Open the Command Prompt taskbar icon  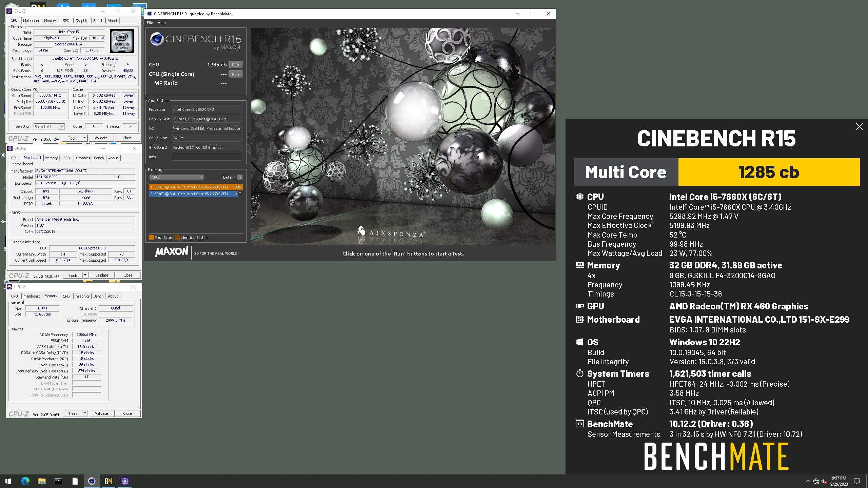(58, 481)
